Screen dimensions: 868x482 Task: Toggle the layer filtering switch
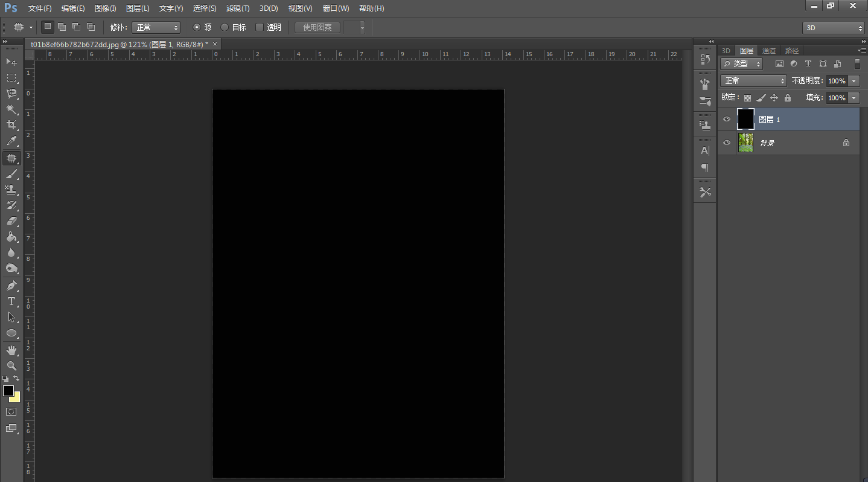(x=857, y=63)
